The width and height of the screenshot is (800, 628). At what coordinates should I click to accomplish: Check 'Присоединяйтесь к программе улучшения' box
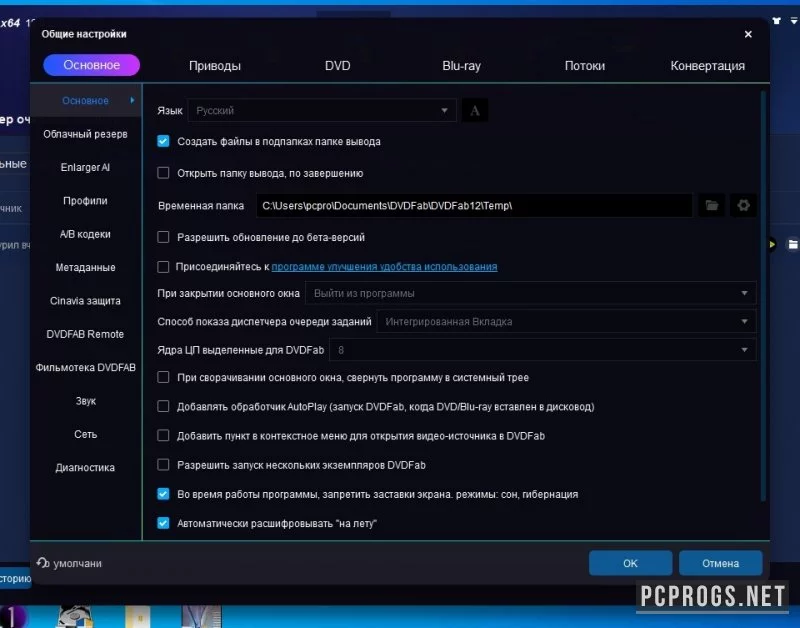pos(163,266)
